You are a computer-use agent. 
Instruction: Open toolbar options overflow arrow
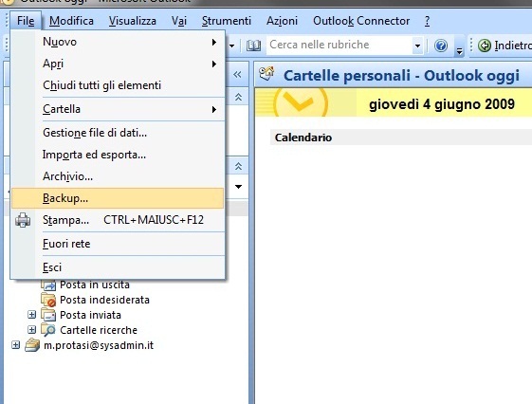[459, 51]
